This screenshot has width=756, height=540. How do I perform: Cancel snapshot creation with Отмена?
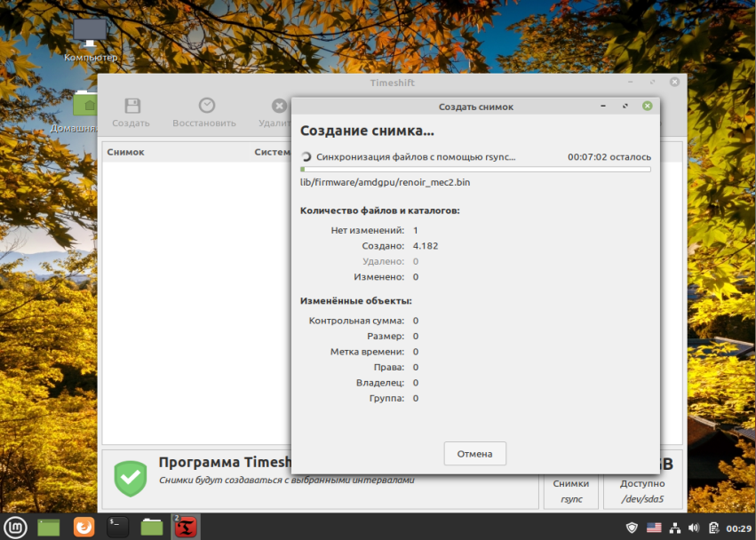475,454
